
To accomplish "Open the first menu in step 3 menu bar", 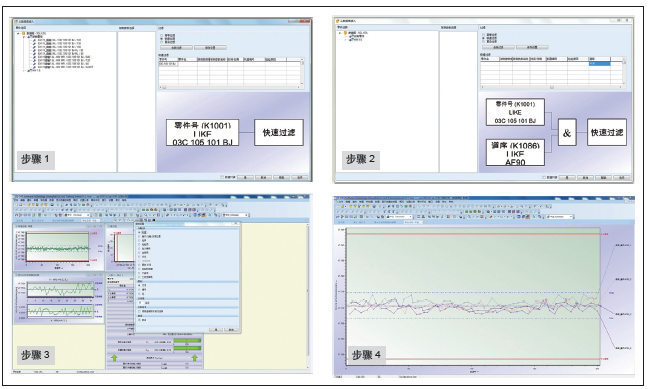I will point(16,200).
